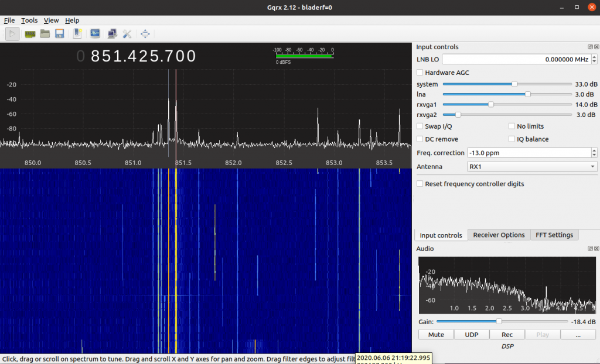Click the 851.425.700 frequency readout
The height and width of the screenshot is (364, 600).
[143, 56]
